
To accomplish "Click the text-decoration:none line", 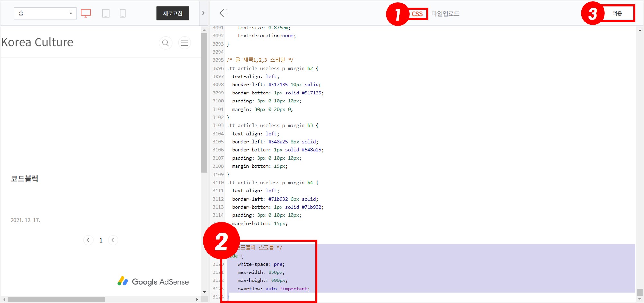I will [x=267, y=36].
